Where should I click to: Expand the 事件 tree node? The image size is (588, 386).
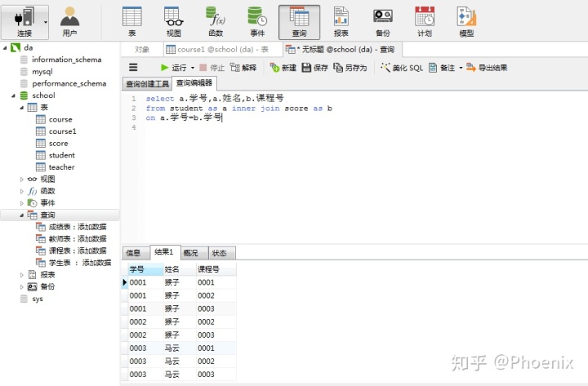click(x=21, y=203)
